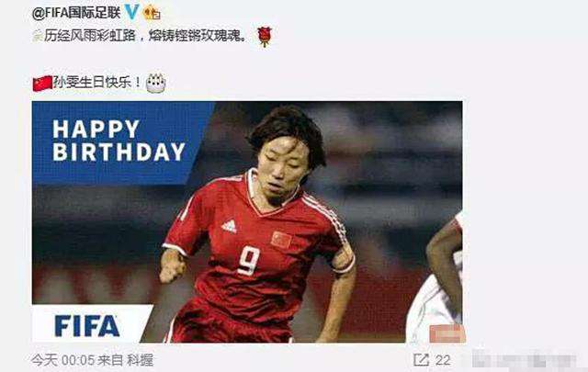Click the repost arrow icon

point(421,360)
